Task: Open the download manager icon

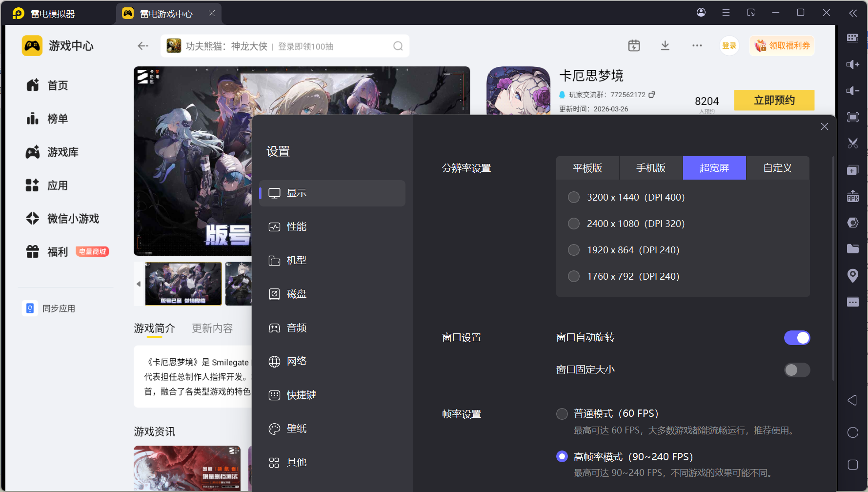Action: pos(665,46)
